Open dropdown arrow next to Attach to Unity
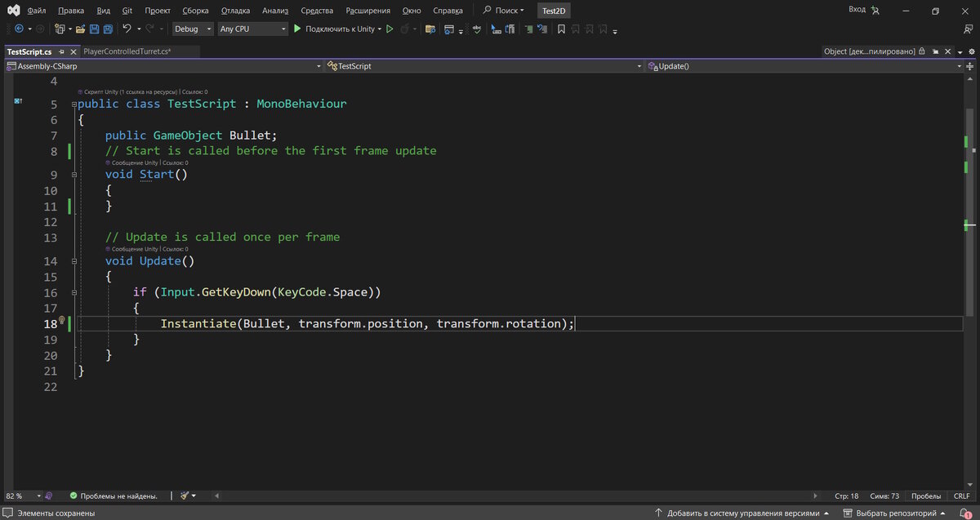This screenshot has height=520, width=980. coord(380,29)
